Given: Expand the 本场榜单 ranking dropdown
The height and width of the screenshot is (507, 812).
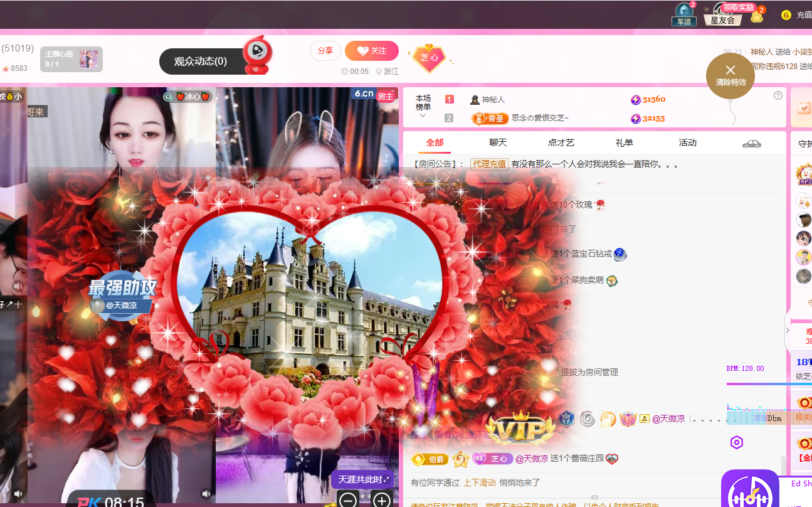Looking at the screenshot, I should (423, 115).
